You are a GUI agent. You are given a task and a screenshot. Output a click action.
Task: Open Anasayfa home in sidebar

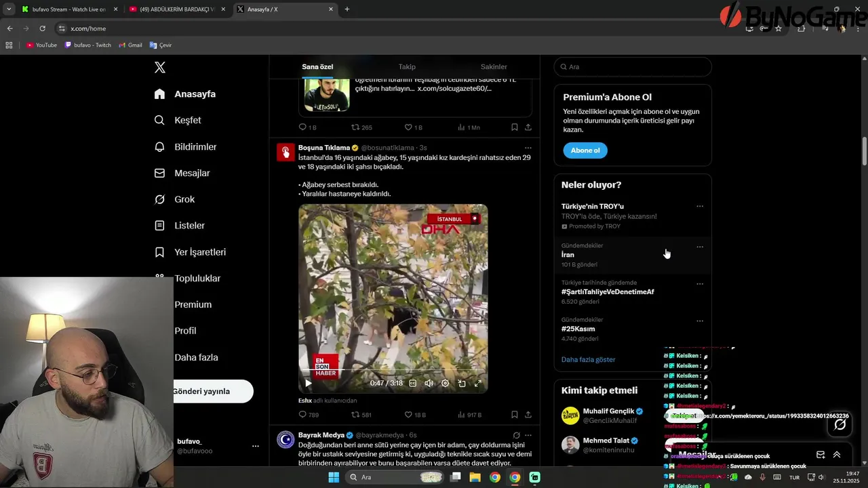(x=185, y=94)
